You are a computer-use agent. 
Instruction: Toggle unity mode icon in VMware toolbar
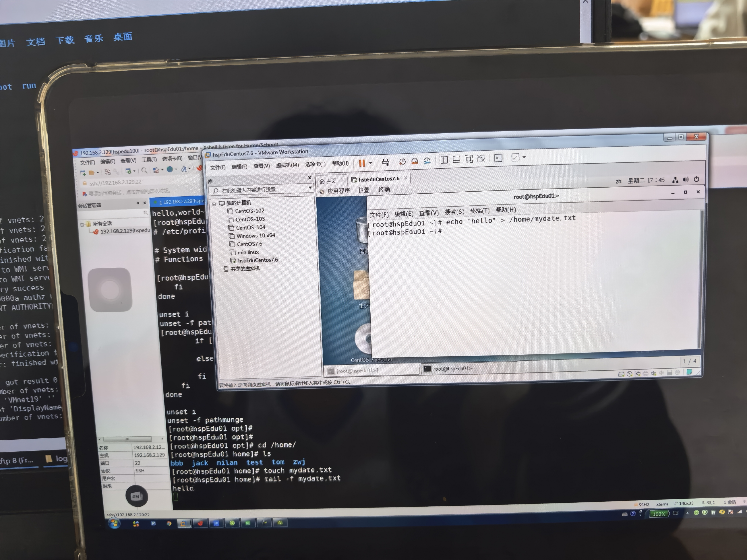(481, 159)
